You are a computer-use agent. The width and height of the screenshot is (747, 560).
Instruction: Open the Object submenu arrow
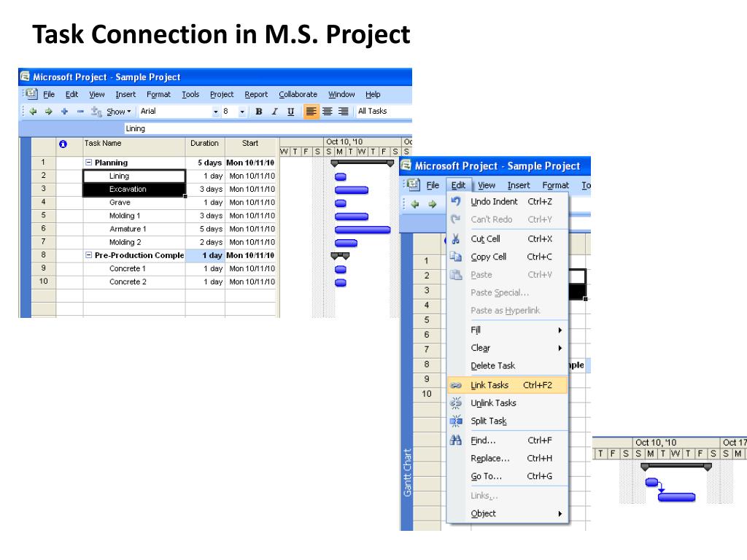click(x=560, y=514)
